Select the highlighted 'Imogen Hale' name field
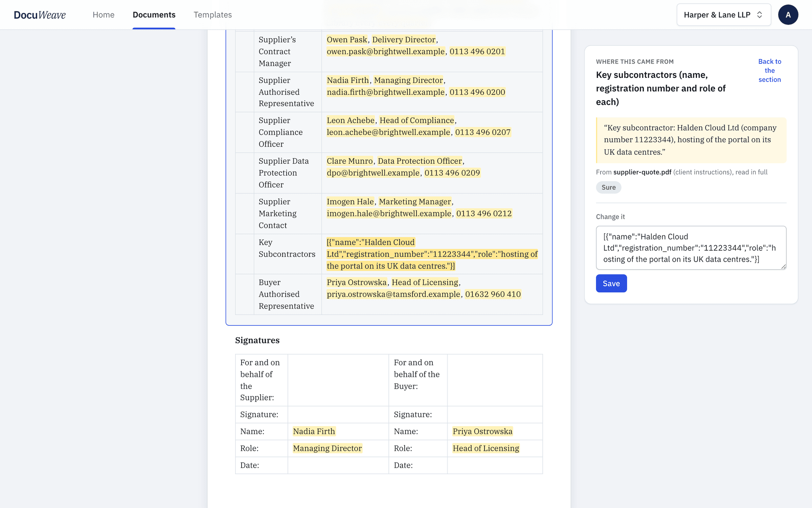Screen dimensions: 812x508 [350, 202]
